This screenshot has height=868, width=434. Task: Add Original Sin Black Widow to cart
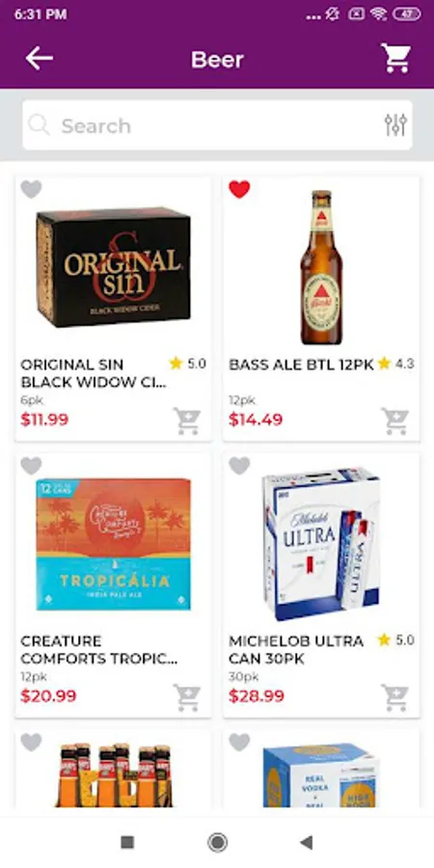pyautogui.click(x=186, y=420)
